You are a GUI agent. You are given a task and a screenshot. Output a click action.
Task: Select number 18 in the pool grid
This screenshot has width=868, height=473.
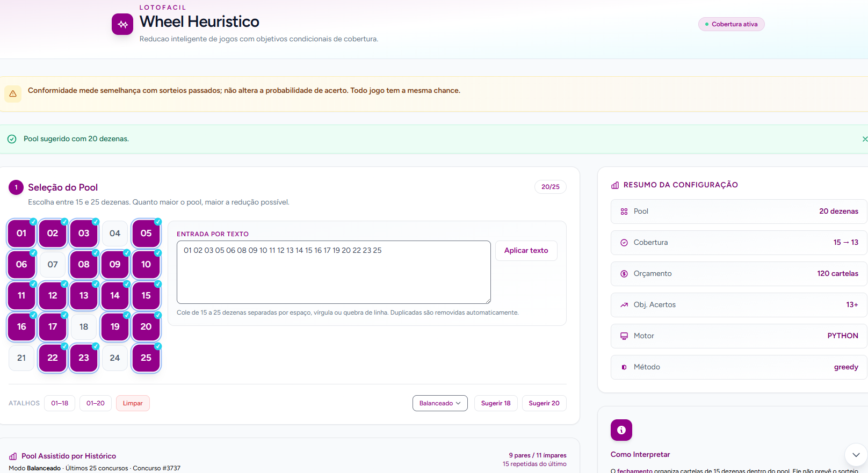point(84,327)
